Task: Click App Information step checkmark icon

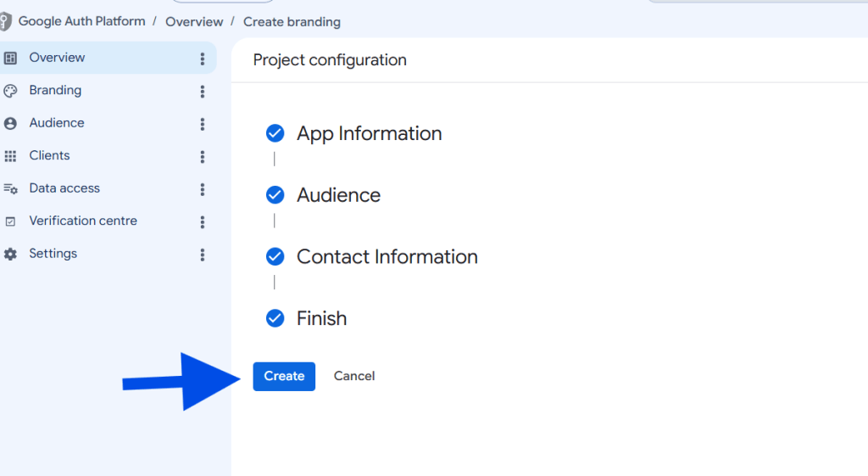Action: 275,133
